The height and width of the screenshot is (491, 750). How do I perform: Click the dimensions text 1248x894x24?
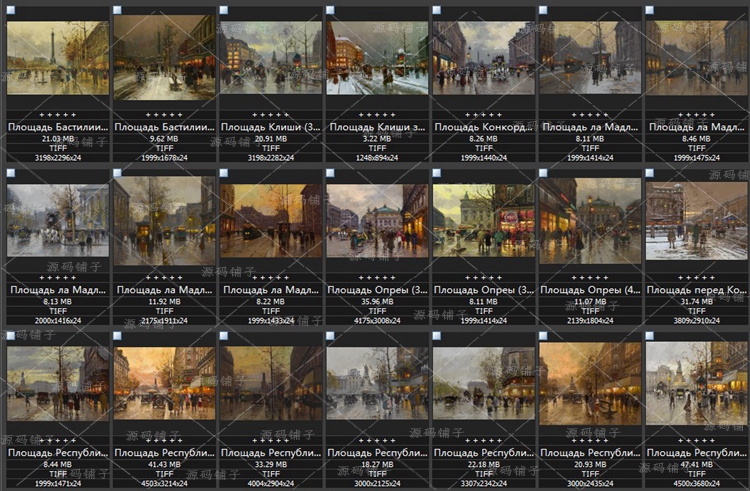(377, 158)
